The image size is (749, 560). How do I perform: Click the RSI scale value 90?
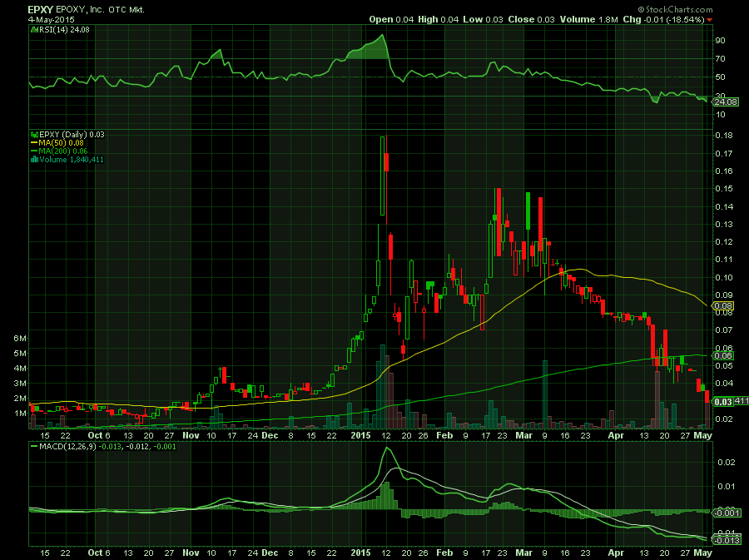720,41
